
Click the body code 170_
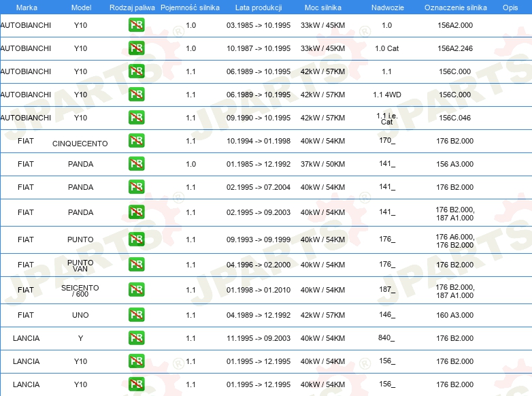point(387,140)
